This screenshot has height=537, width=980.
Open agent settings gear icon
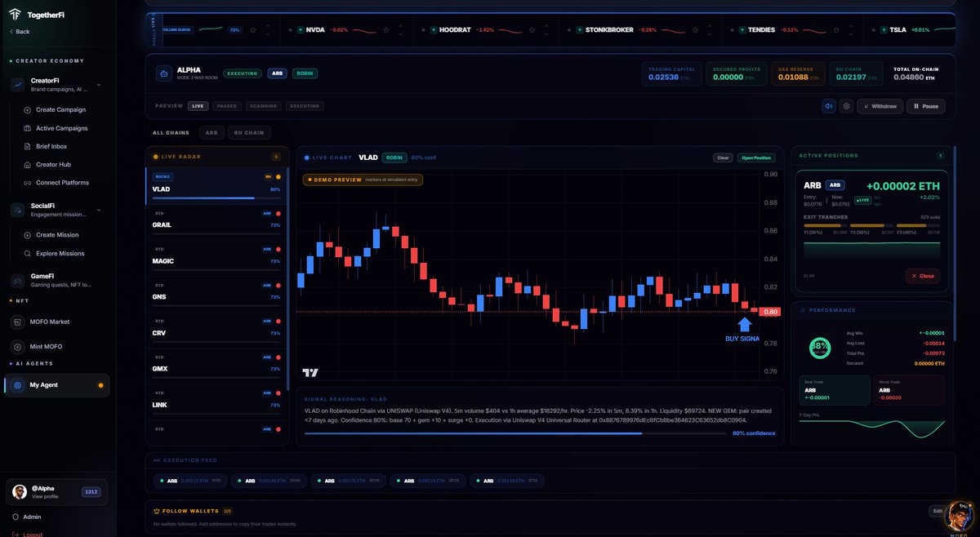pyautogui.click(x=846, y=106)
